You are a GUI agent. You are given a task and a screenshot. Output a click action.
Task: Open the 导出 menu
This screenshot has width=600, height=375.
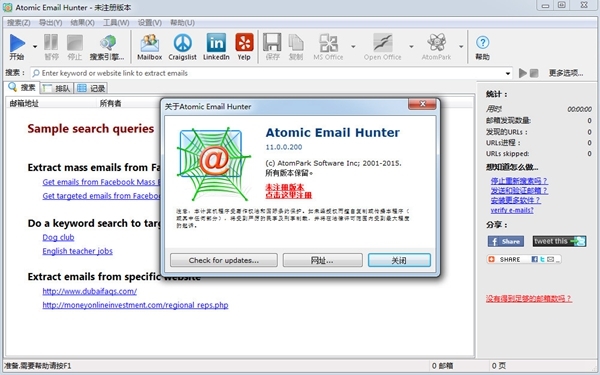point(51,23)
